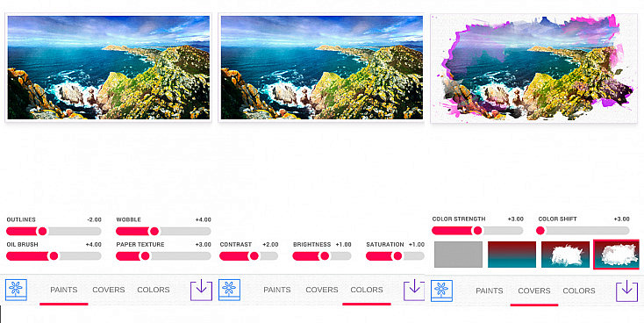Open the PAINTS tab in left panel
This screenshot has height=323, width=644.
click(64, 290)
